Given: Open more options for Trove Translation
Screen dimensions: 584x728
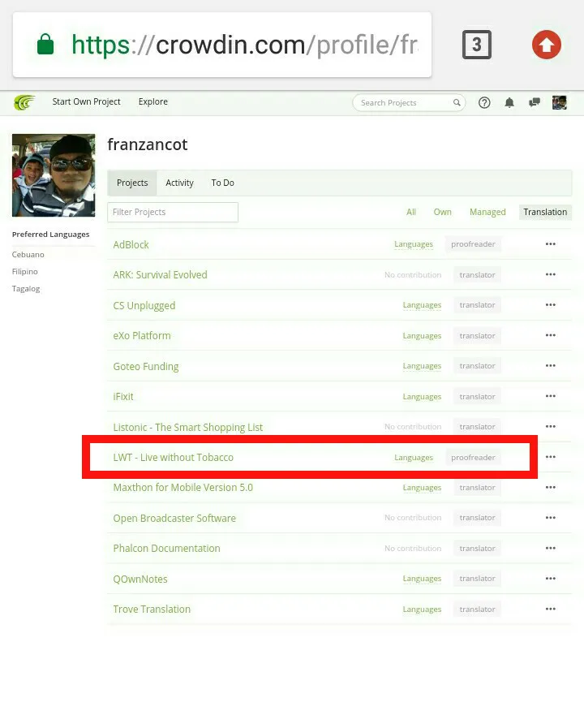Looking at the screenshot, I should (551, 609).
